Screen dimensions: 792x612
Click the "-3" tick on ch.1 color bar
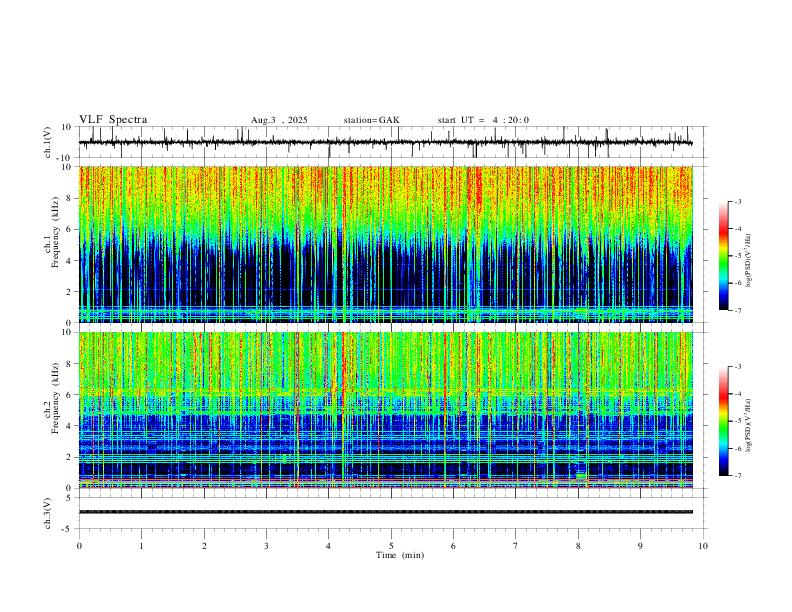(738, 201)
